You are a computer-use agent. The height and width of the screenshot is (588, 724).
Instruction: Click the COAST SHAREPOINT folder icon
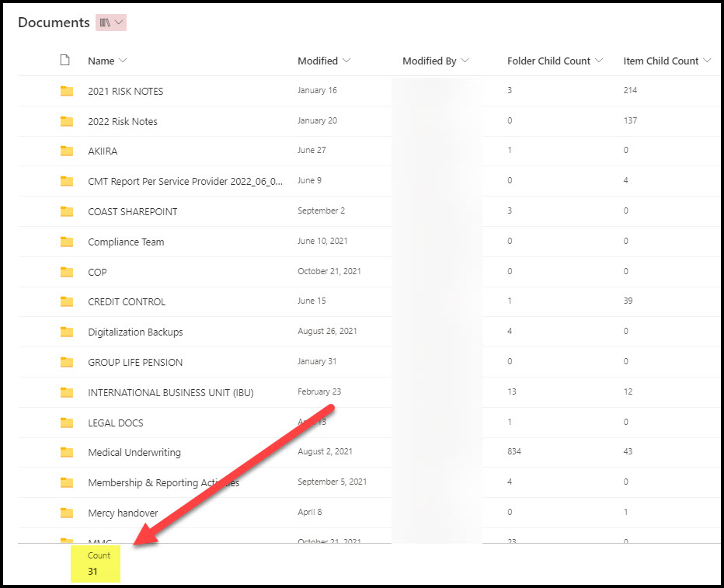pos(67,211)
